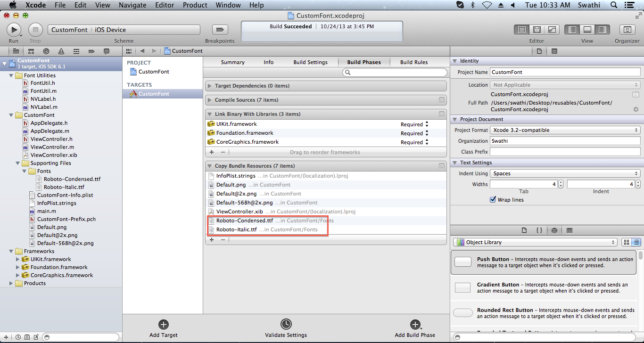644x343 pixels.
Task: Select CustomFont under PROJECT
Action: tap(154, 72)
